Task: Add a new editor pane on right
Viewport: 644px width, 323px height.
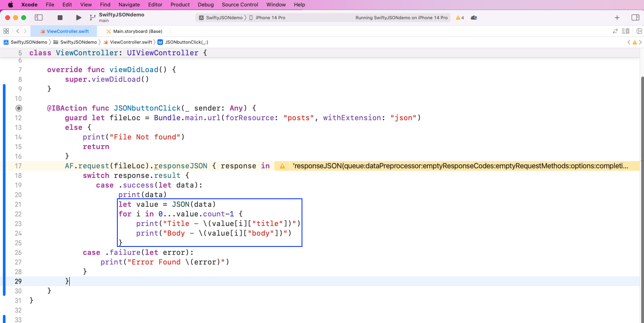Action: coord(639,31)
